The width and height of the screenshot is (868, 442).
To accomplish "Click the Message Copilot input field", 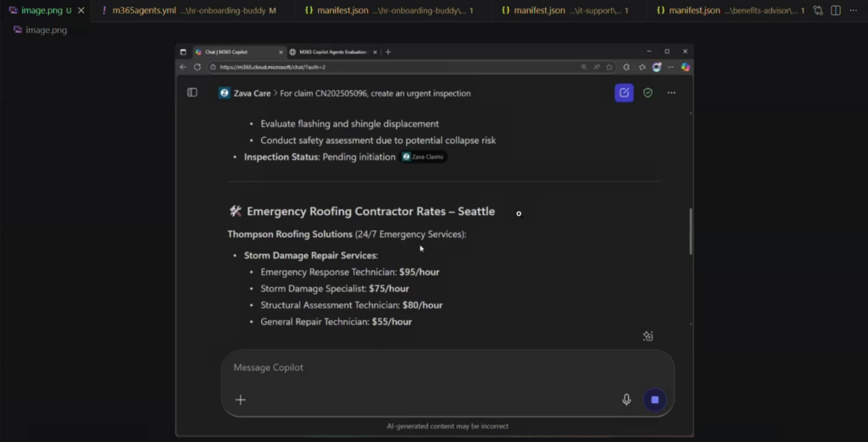I will [424, 368].
